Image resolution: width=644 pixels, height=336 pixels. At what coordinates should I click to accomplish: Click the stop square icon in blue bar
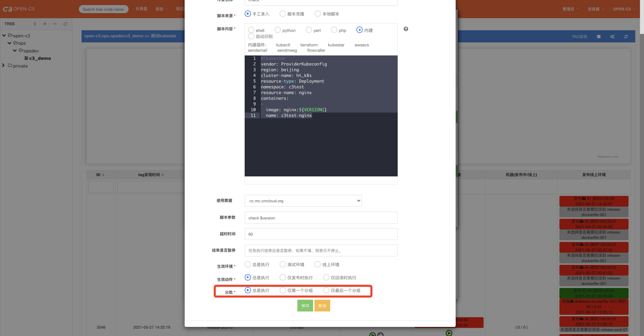pyautogui.click(x=599, y=37)
